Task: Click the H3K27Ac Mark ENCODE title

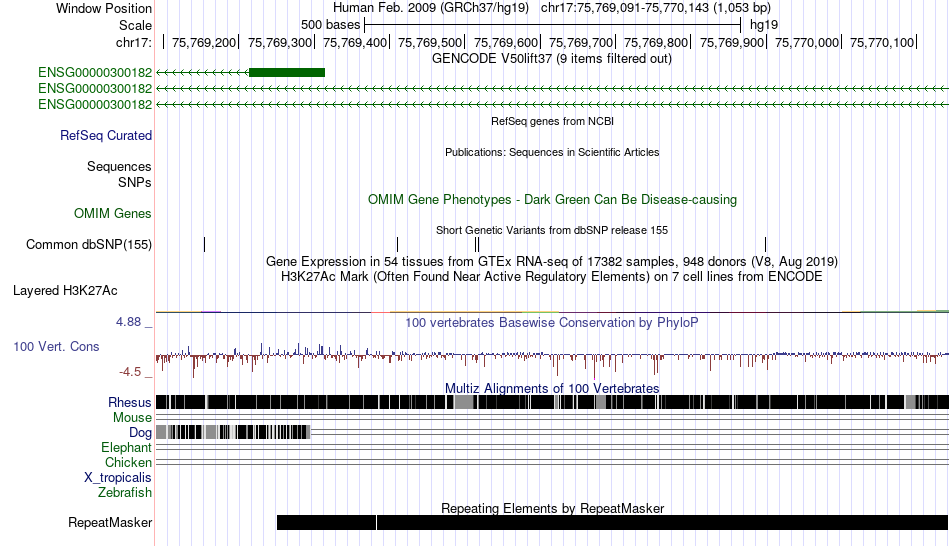Action: tap(552, 277)
